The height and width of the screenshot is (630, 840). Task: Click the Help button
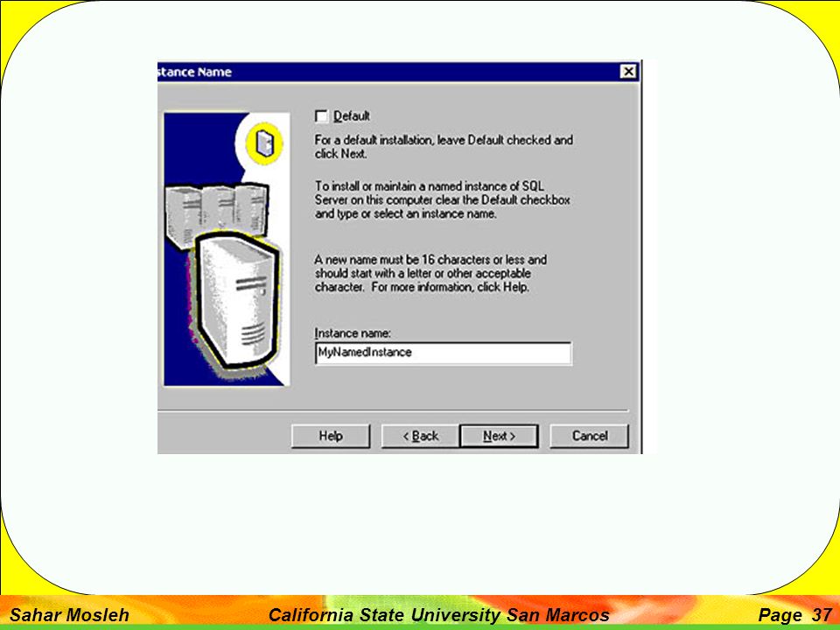[331, 436]
